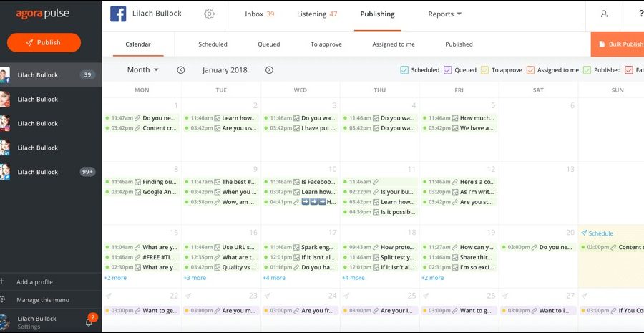Toggle the Queued filter checkbox
Screen dimensions: 644x333
tap(448, 70)
